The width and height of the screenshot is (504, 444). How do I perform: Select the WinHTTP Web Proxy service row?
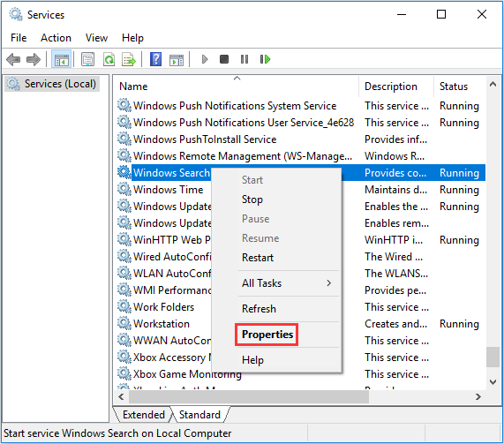point(172,240)
